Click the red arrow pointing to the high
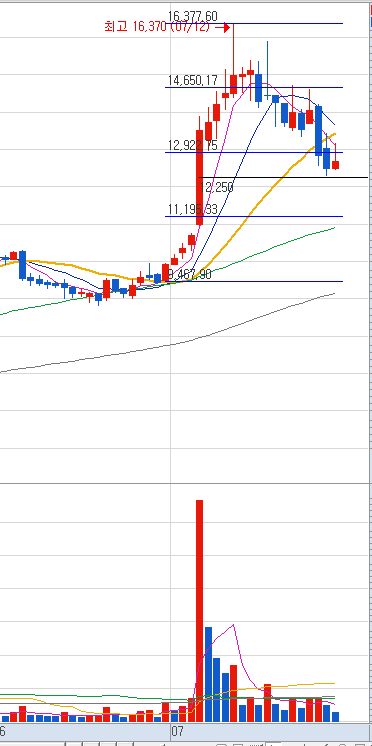The width and height of the screenshot is (372, 746). pyautogui.click(x=223, y=28)
